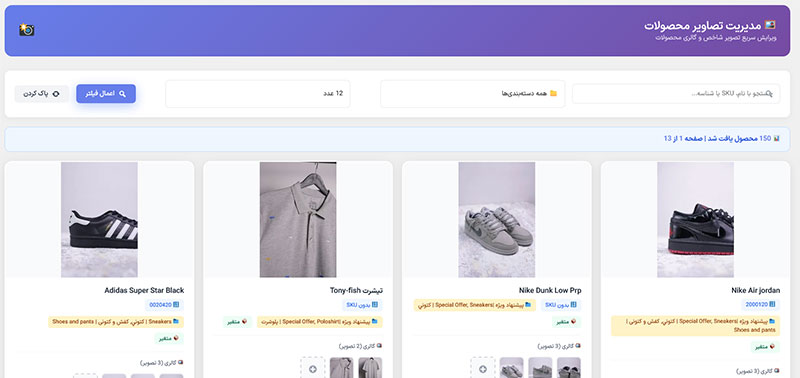Click the SKU barcode icon on Adidas Super Star

[176, 305]
